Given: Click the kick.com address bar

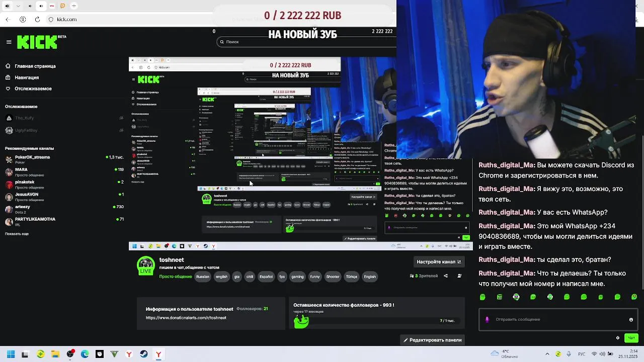Looking at the screenshot, I should click(x=67, y=19).
